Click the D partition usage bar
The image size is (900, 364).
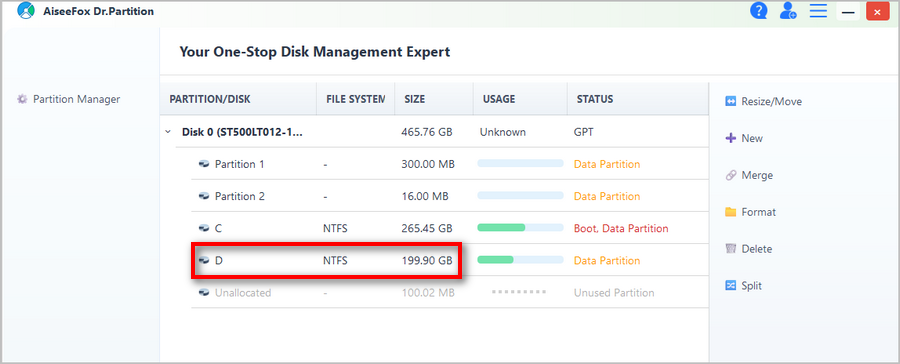(x=520, y=260)
